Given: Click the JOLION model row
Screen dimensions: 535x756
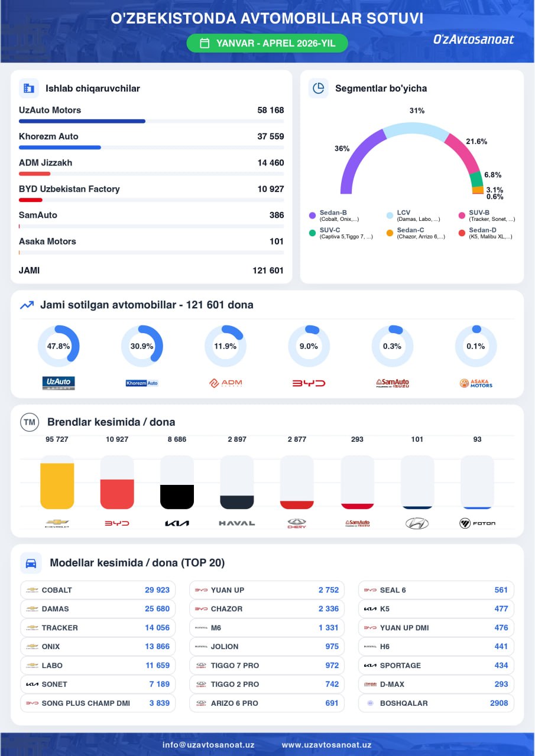Looking at the screenshot, I should (267, 647).
